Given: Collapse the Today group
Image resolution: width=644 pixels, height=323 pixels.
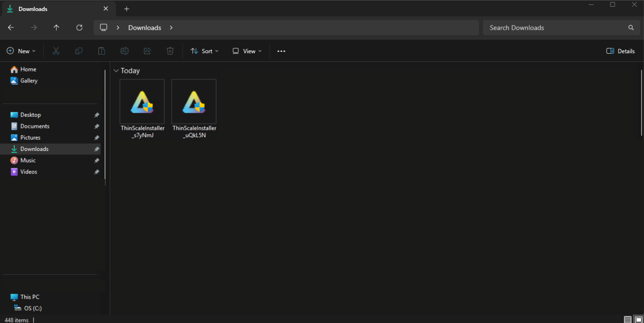Looking at the screenshot, I should pyautogui.click(x=116, y=71).
